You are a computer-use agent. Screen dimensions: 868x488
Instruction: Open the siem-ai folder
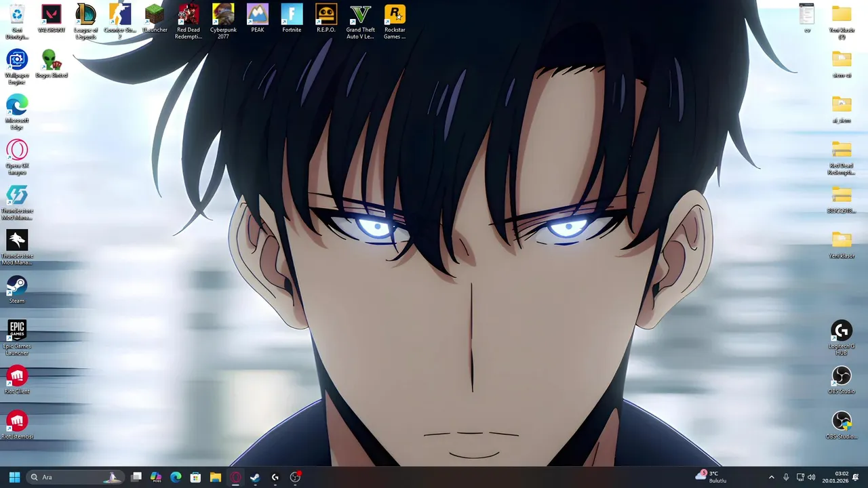pos(842,64)
